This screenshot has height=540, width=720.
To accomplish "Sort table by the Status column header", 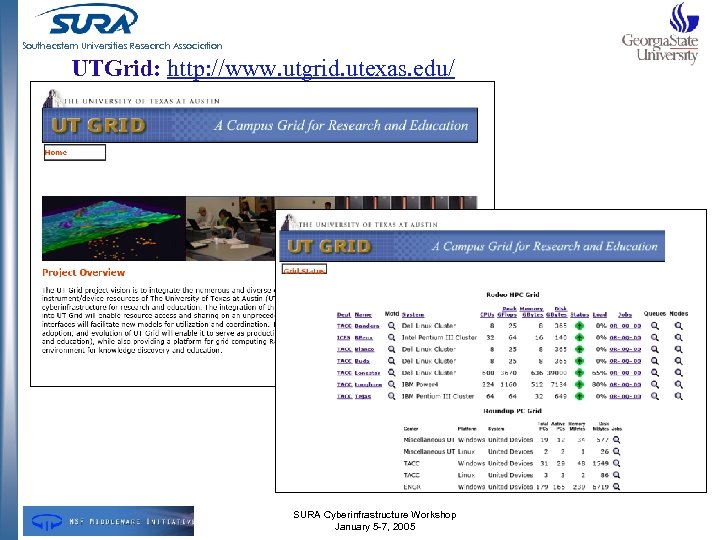I will pos(579,315).
